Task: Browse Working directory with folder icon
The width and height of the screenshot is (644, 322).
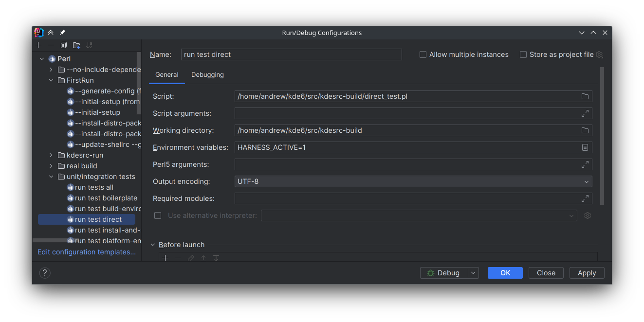Action: point(585,130)
